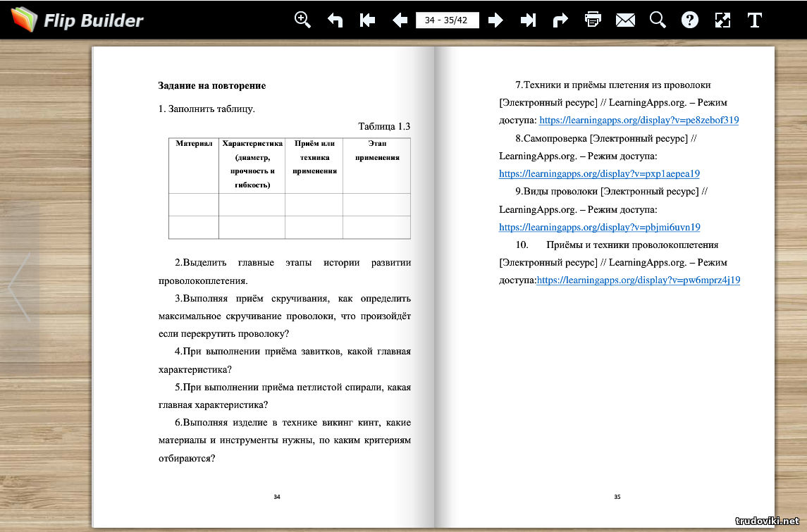Click the table header 'Характеристика (диаметр, прочность и гибкость)'
The height and width of the screenshot is (532, 807).
[x=252, y=164]
